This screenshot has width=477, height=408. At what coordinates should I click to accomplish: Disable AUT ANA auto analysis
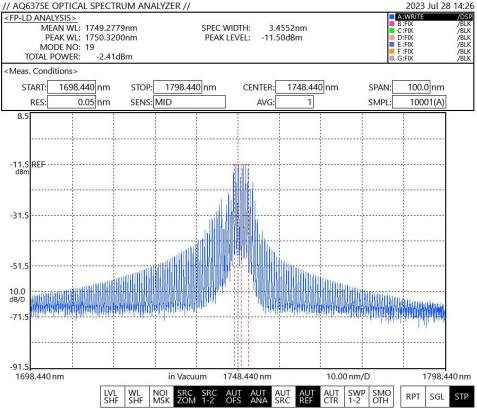[259, 396]
